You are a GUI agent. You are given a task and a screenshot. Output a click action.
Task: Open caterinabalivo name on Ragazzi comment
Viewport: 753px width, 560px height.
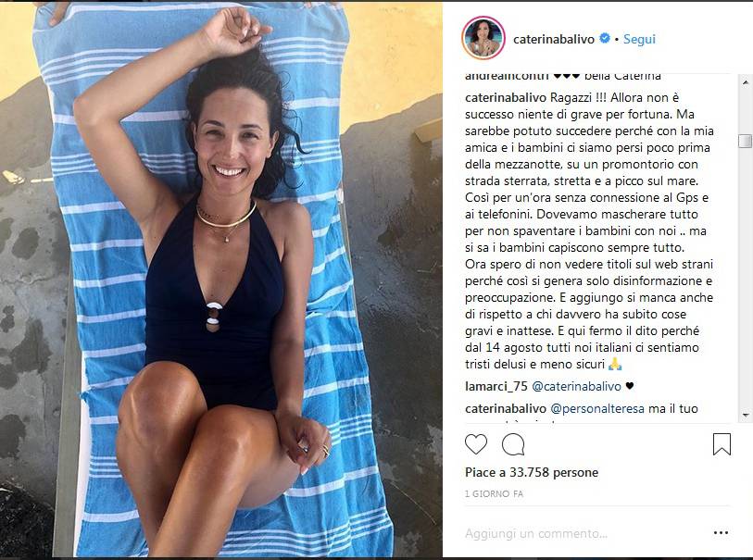click(x=506, y=98)
